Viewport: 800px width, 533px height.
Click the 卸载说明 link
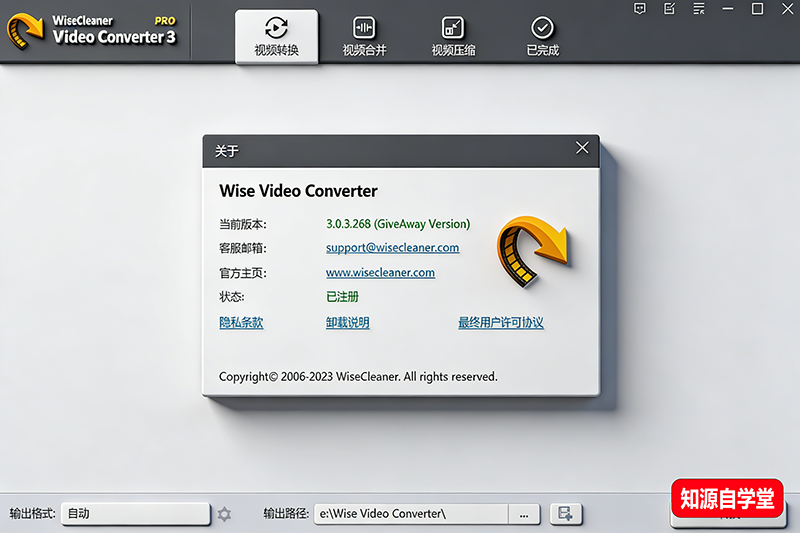(x=347, y=323)
